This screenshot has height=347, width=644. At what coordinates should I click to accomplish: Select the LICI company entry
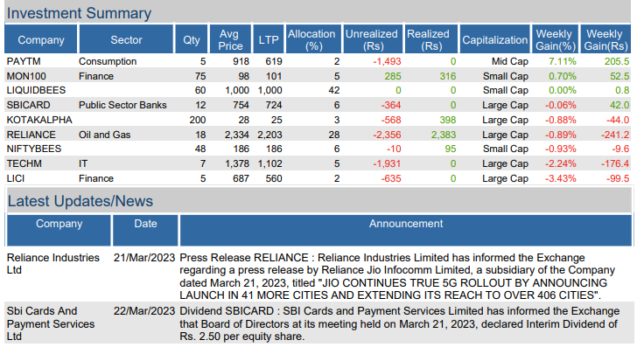pyautogui.click(x=16, y=178)
